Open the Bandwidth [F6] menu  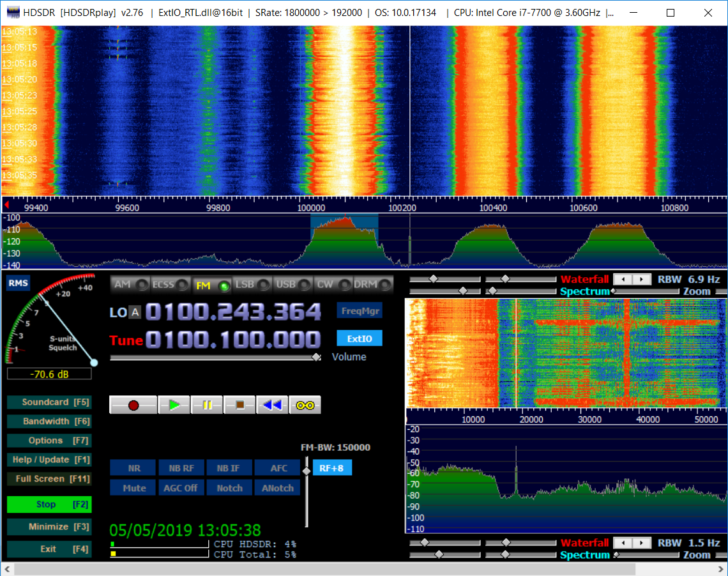tap(49, 421)
